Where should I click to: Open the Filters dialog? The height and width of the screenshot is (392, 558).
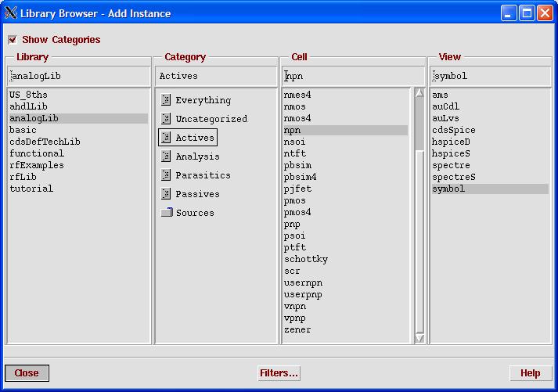tap(279, 373)
